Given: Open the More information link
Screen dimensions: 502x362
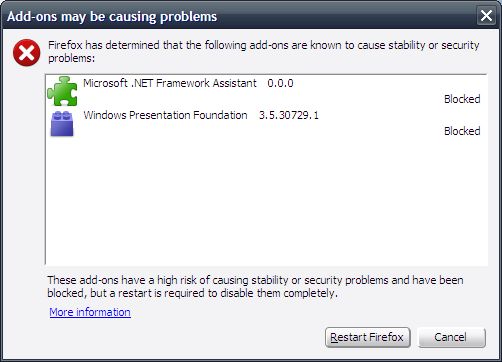Looking at the screenshot, I should pos(90,312).
